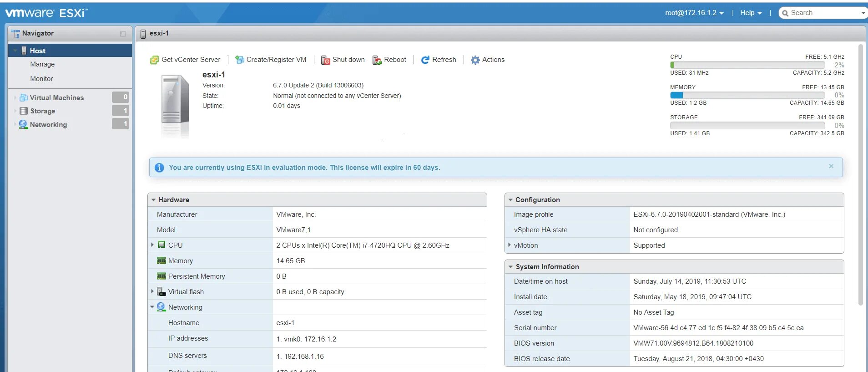Image resolution: width=868 pixels, height=372 pixels.
Task: Click the blue info icon in evaluation banner
Action: click(x=159, y=168)
